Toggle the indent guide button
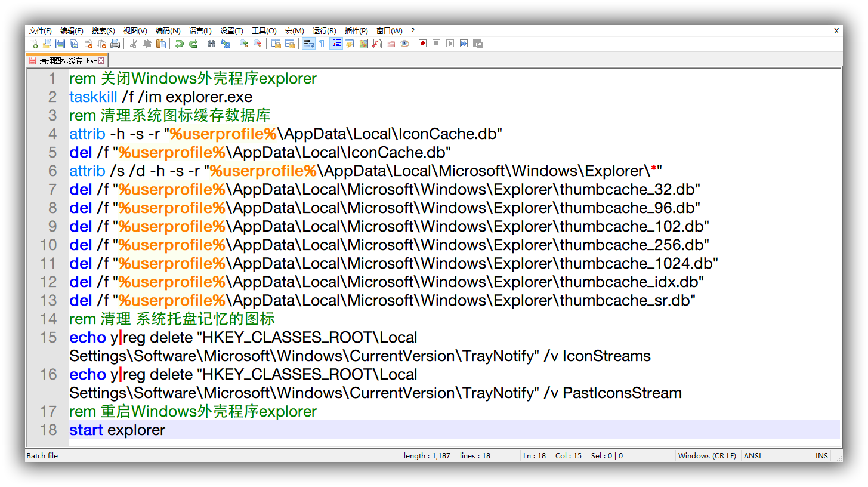The width and height of the screenshot is (868, 487). coord(336,44)
